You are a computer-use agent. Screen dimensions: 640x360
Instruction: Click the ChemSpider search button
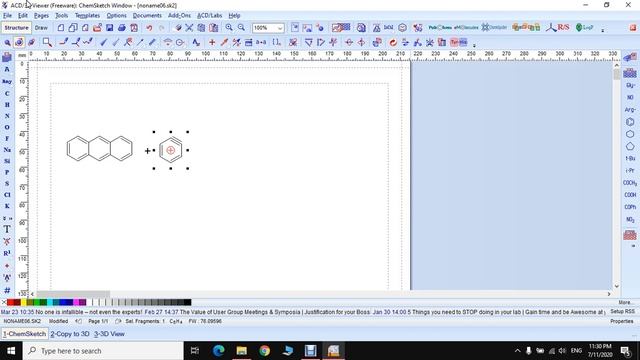[494, 28]
